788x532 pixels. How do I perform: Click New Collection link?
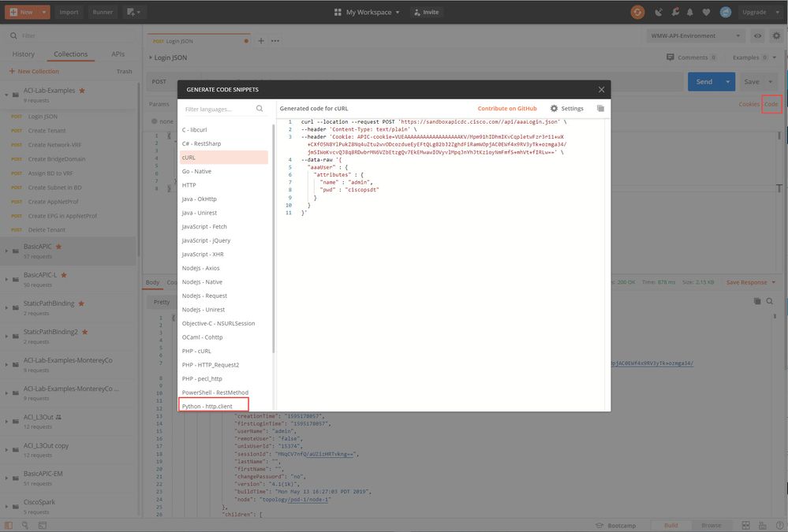point(34,72)
